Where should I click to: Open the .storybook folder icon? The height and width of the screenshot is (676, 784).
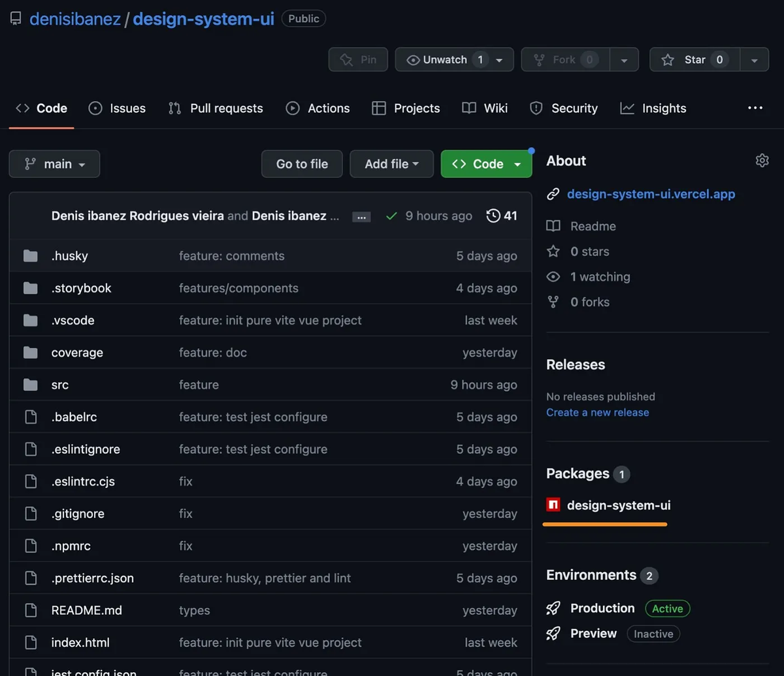point(31,287)
